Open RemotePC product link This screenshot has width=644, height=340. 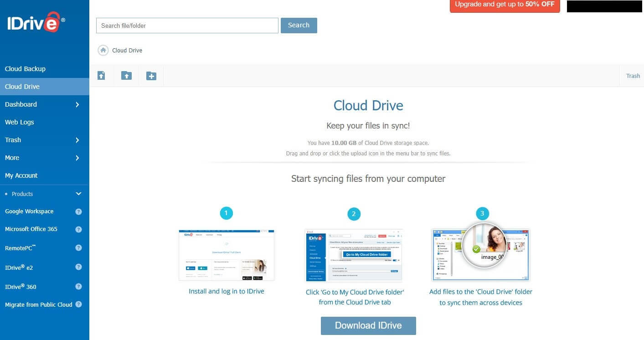tap(21, 248)
